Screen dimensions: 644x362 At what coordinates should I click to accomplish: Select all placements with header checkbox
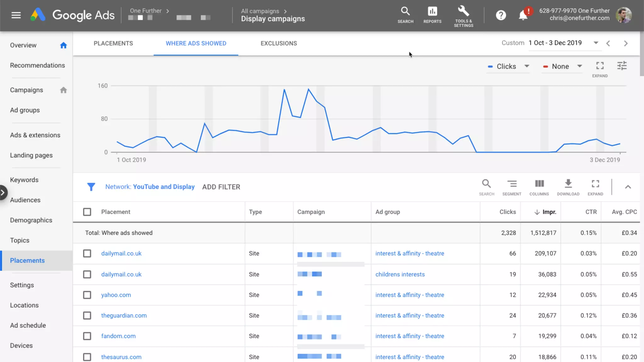pos(87,212)
